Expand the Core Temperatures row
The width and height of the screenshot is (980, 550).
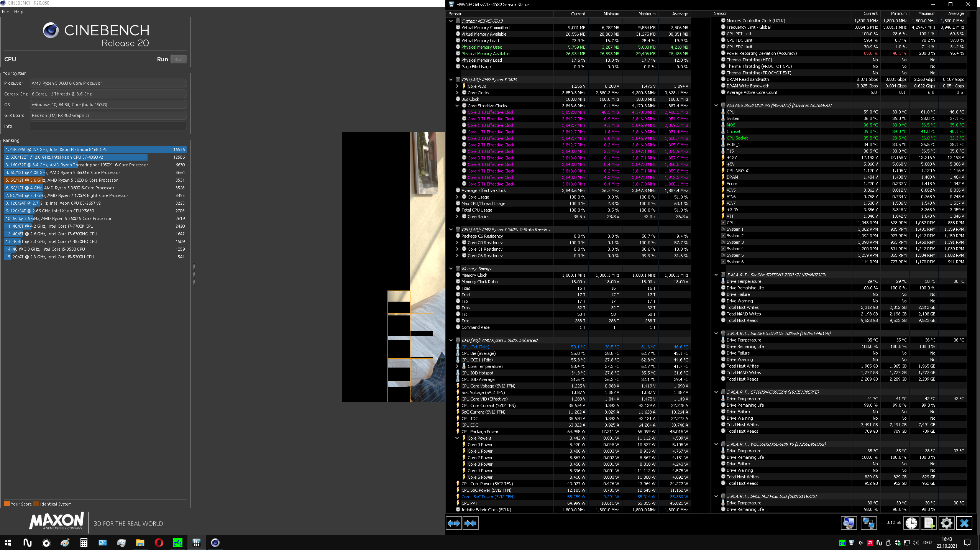457,366
